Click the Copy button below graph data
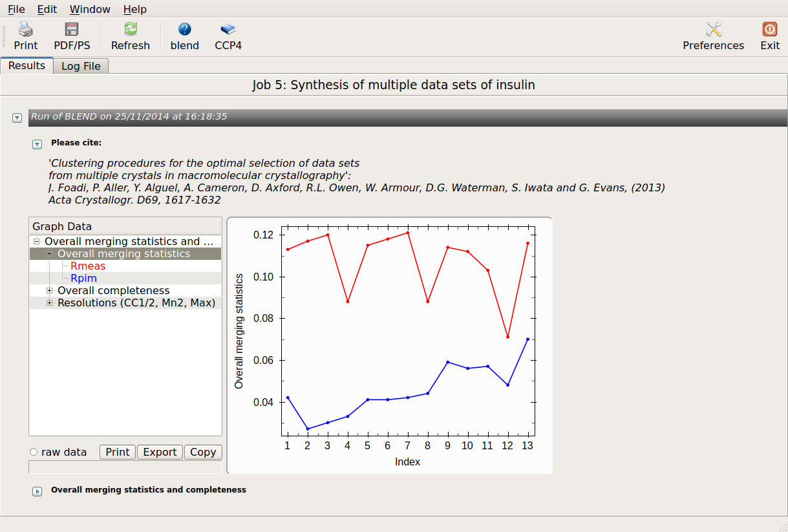This screenshot has width=788, height=532. 203,452
